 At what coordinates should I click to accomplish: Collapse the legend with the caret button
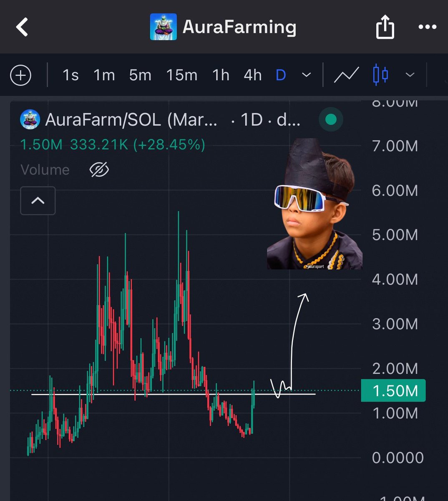click(x=38, y=201)
